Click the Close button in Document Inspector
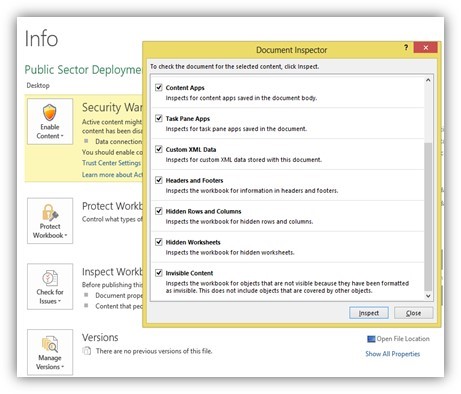461x394 pixels. [x=413, y=313]
